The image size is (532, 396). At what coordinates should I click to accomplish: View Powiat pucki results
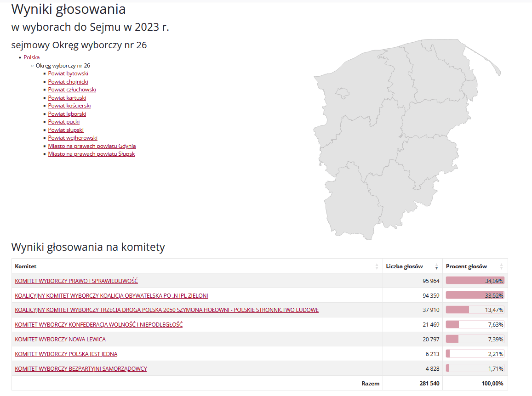64,122
